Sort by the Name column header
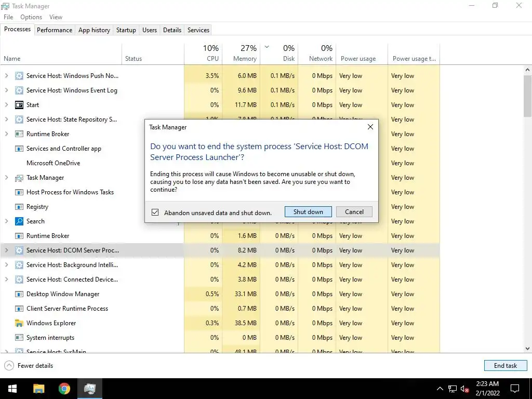This screenshot has height=399, width=532. pos(61,54)
